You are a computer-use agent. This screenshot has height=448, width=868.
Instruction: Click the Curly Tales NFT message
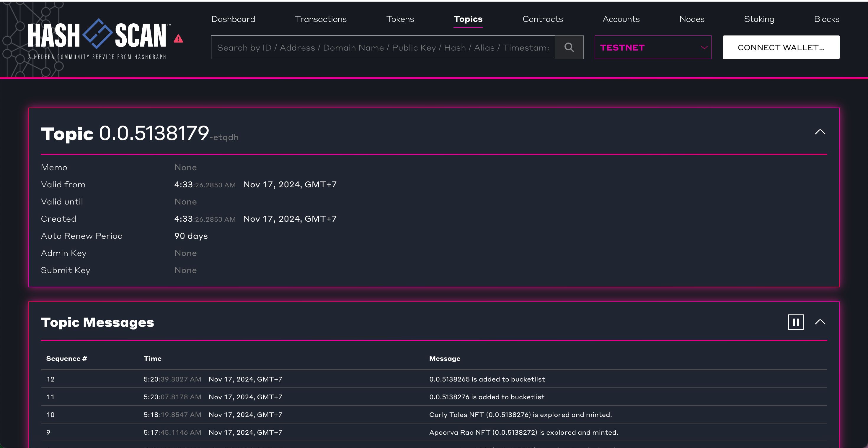click(x=521, y=415)
